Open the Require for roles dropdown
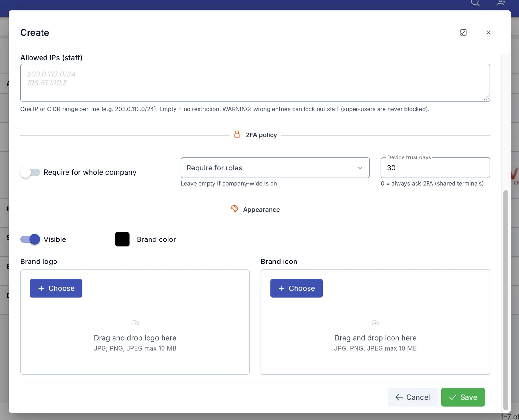 (x=275, y=168)
